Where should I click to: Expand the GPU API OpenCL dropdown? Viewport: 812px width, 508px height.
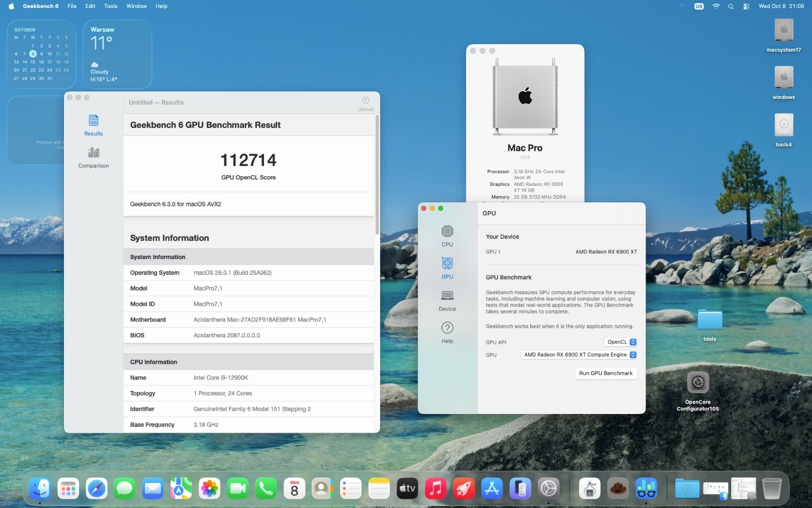(x=620, y=342)
